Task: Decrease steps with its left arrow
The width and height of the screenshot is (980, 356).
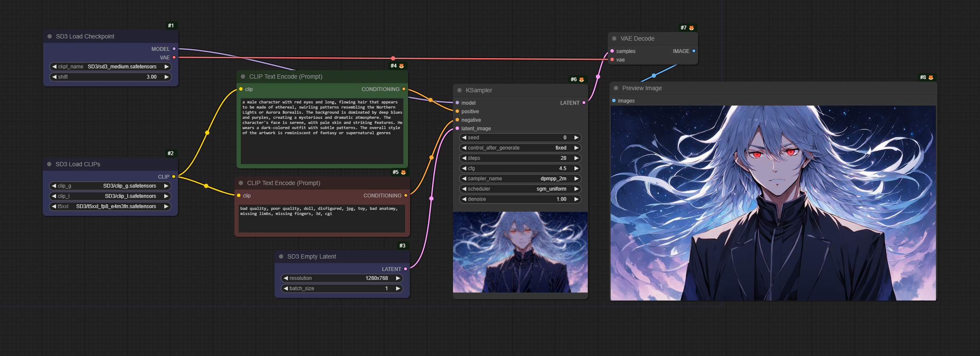Action: (464, 158)
